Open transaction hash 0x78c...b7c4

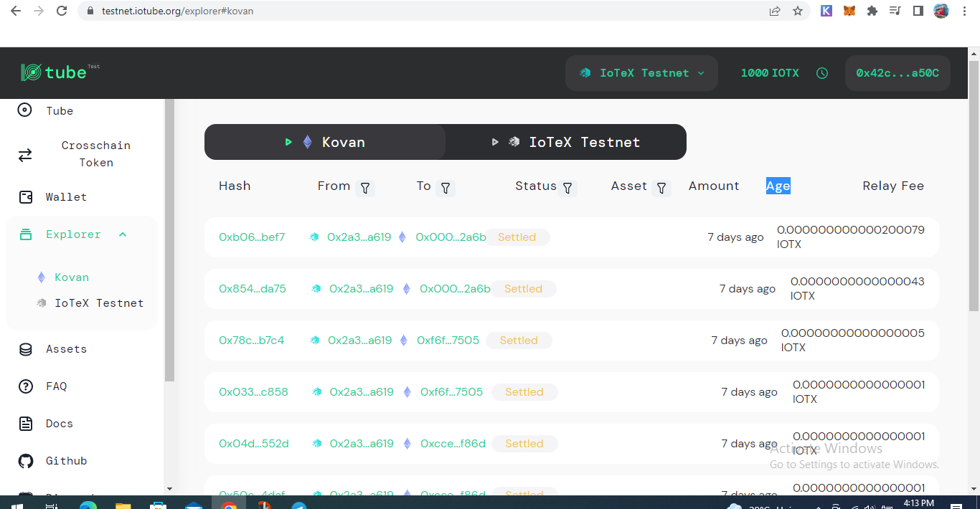251,341
